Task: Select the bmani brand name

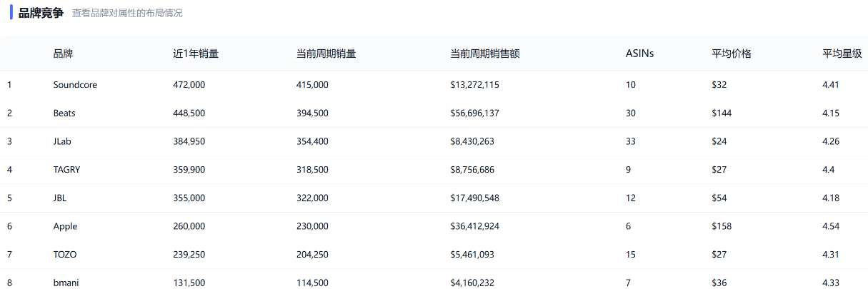Action: click(x=66, y=283)
